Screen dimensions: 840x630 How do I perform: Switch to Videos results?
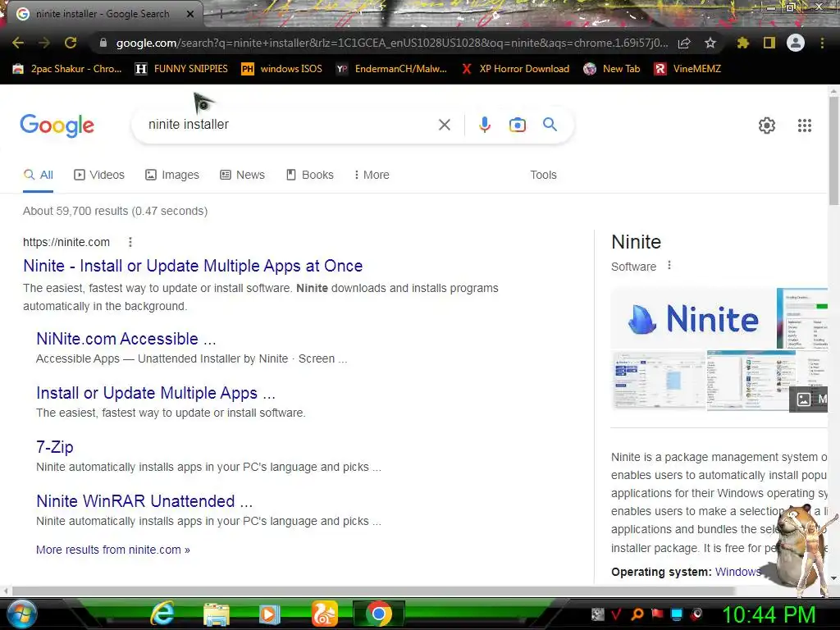tap(99, 176)
